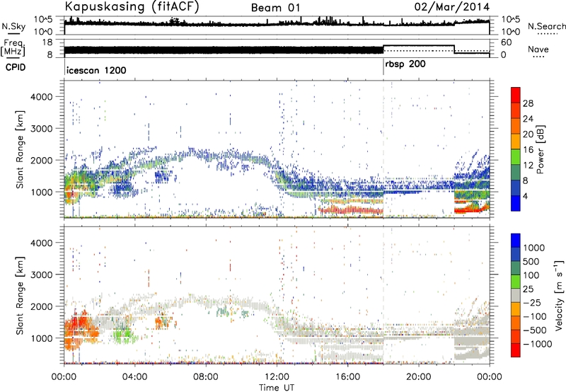Click velocity colorbar value 100

[x=531, y=275]
